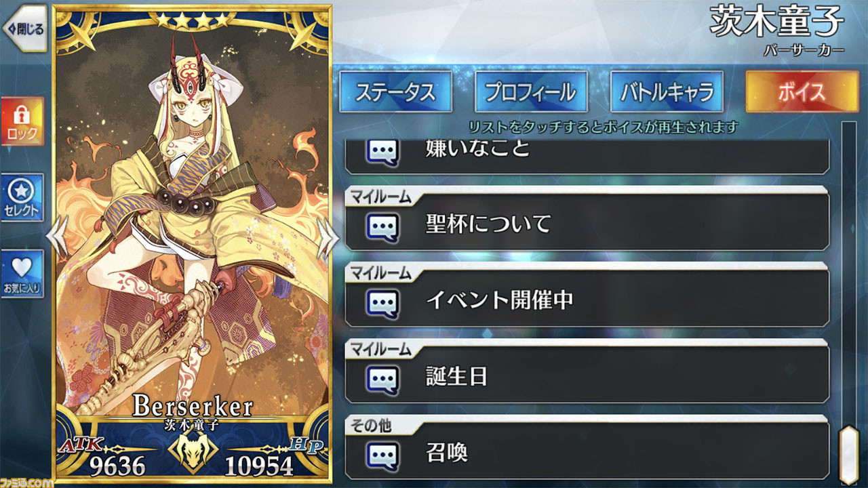
Task: Toggle the お気に入り heart favorite button
Action: coord(22,273)
